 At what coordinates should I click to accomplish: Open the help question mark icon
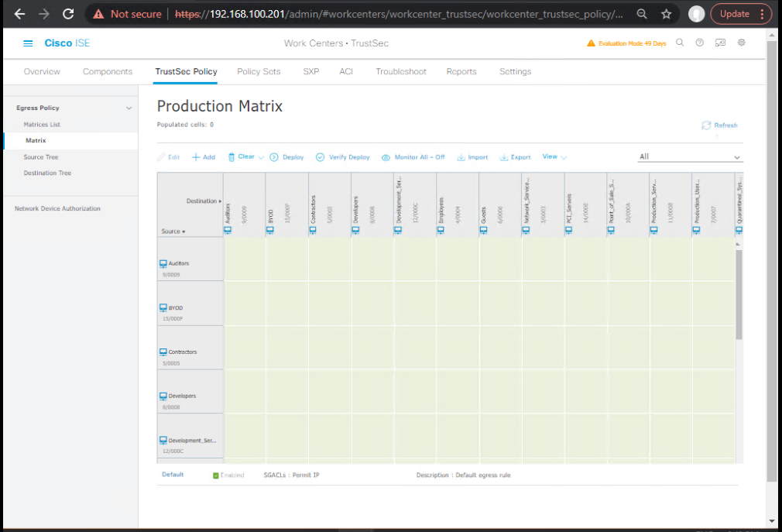coord(700,43)
